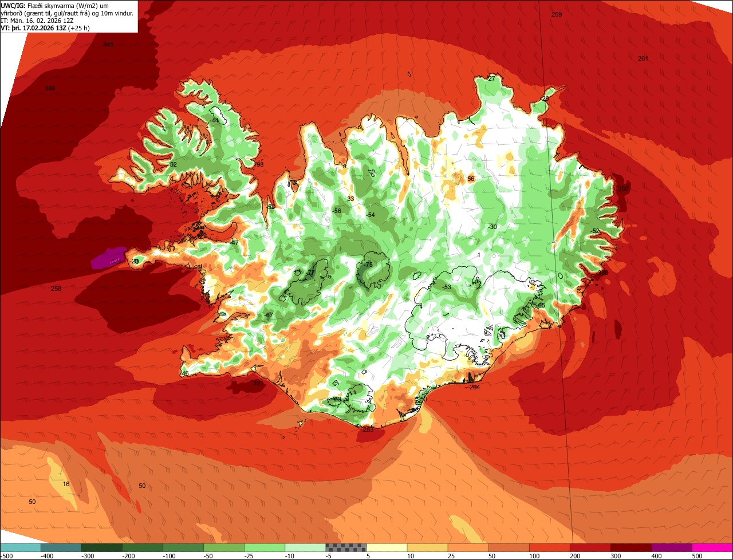733x560 pixels.
Task: Click the '-10' legend label
Action: point(291,555)
